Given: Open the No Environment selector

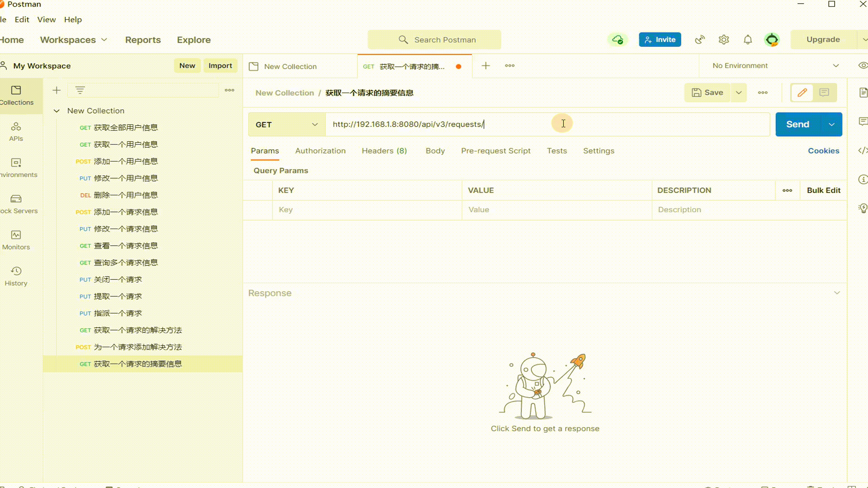Looking at the screenshot, I should coord(775,66).
